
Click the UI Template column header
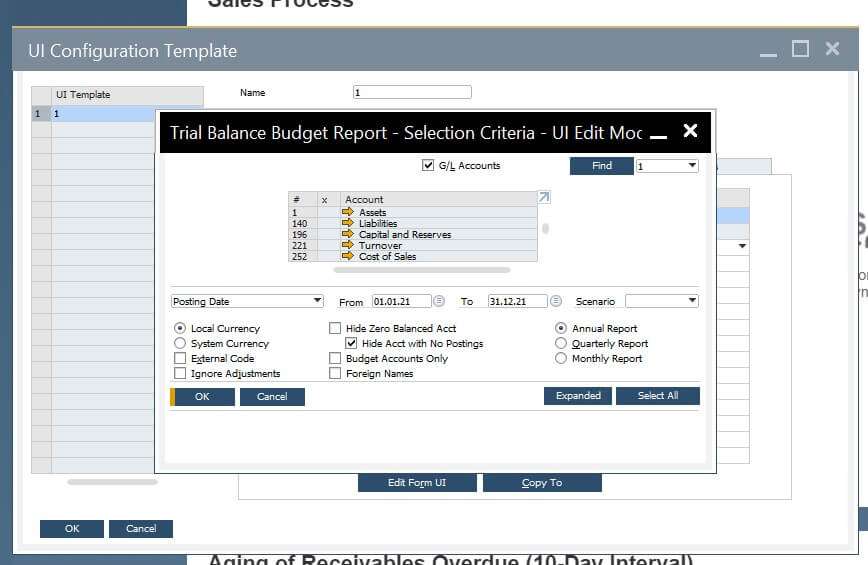click(127, 95)
